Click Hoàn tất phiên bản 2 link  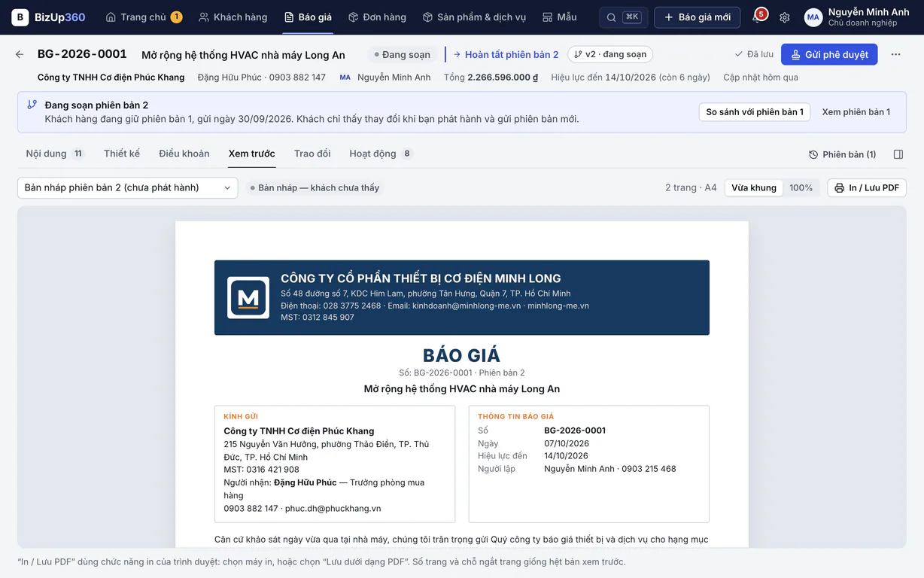(506, 54)
